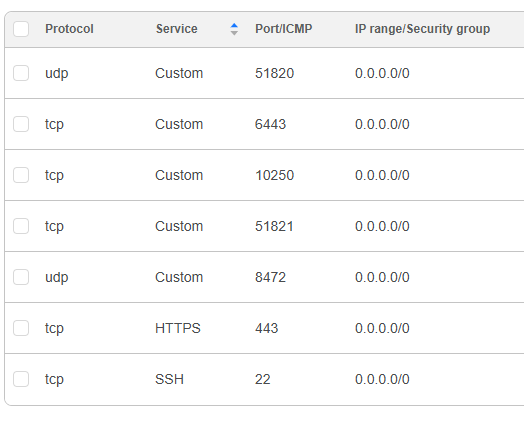Select the 10250 port value

[274, 175]
